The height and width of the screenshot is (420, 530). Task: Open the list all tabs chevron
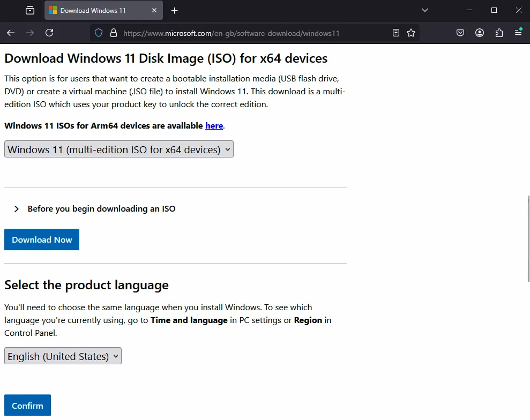point(425,10)
